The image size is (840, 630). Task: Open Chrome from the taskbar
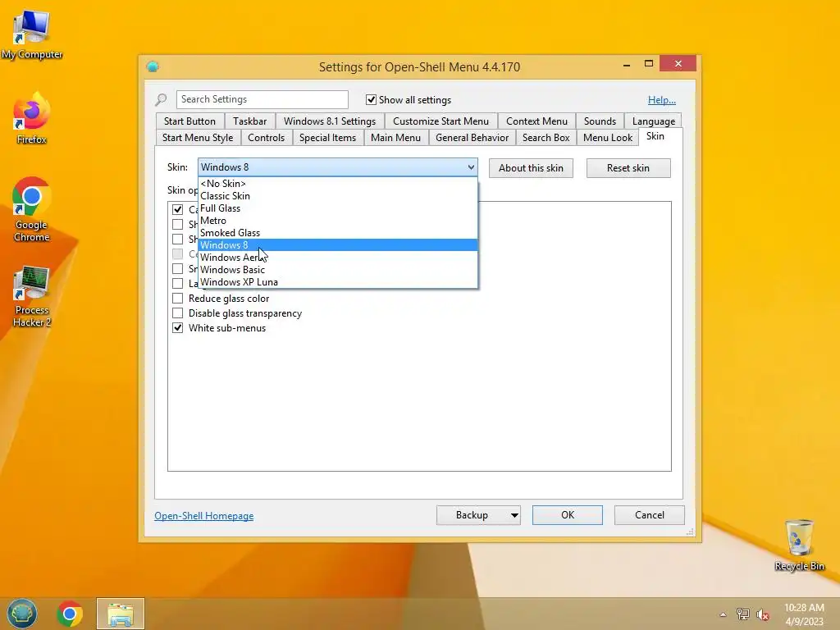pyautogui.click(x=70, y=614)
